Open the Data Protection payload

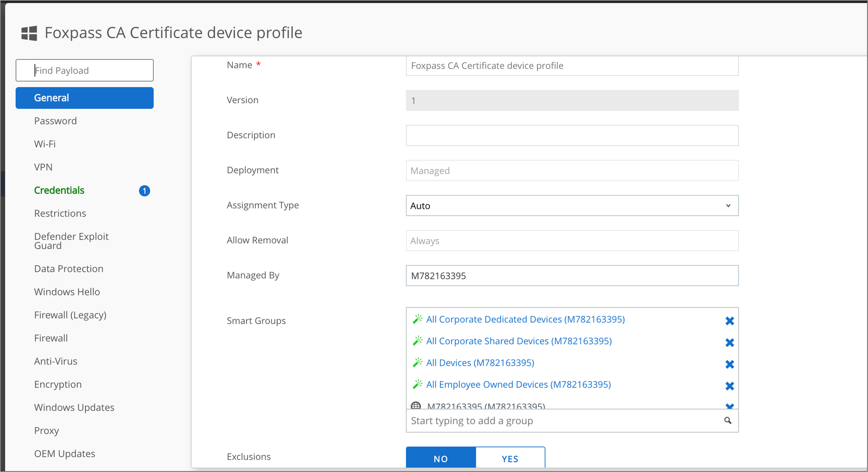69,269
